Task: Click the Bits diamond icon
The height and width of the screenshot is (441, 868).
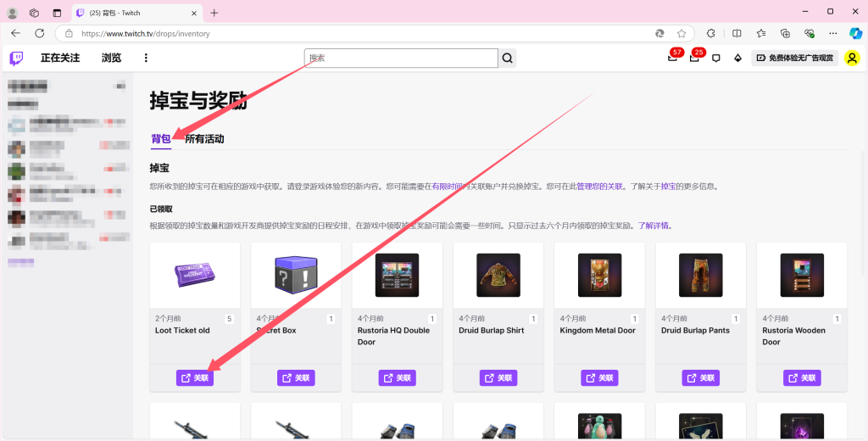Action: pyautogui.click(x=737, y=58)
